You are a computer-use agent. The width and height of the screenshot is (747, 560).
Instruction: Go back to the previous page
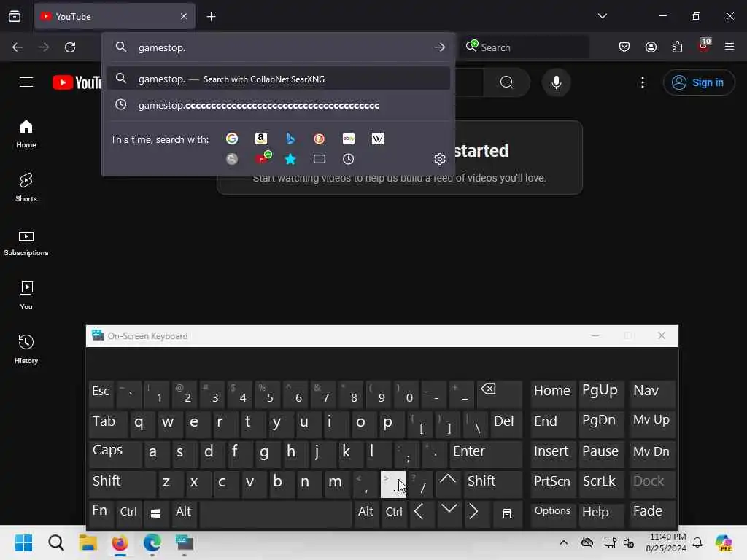point(18,47)
